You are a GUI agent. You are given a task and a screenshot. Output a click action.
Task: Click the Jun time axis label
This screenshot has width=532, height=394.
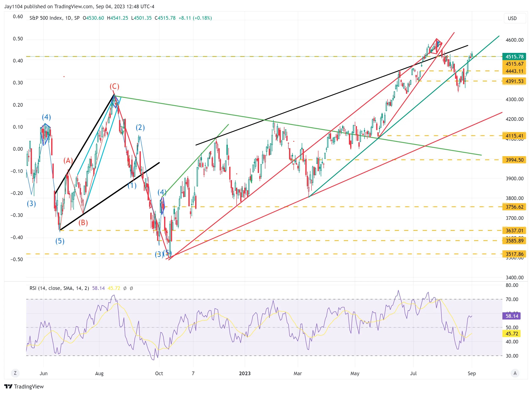(44, 373)
